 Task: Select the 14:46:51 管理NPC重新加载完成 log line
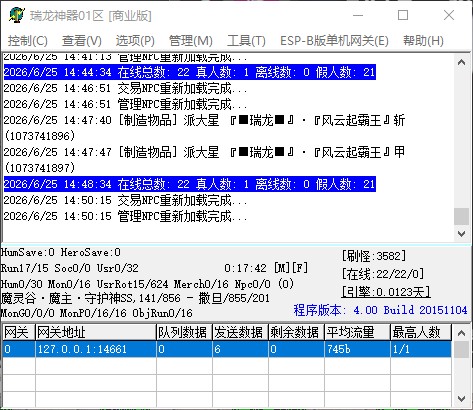125,104
